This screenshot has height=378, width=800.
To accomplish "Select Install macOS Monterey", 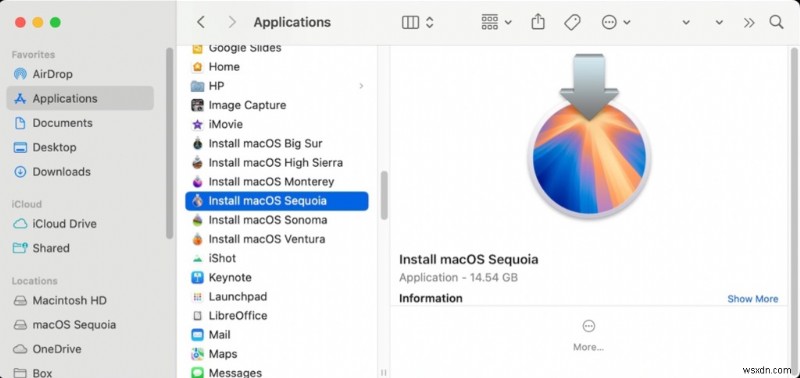I will 277,182.
